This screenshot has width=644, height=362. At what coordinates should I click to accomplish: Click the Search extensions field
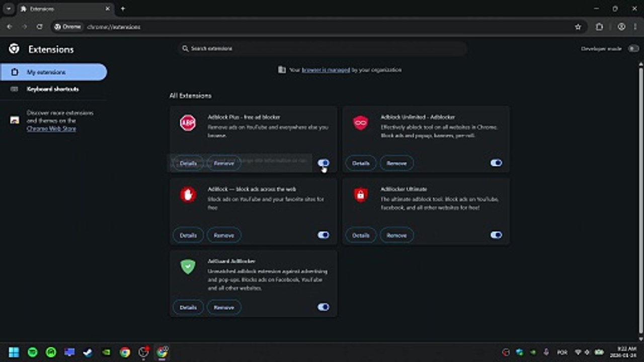pos(322,49)
